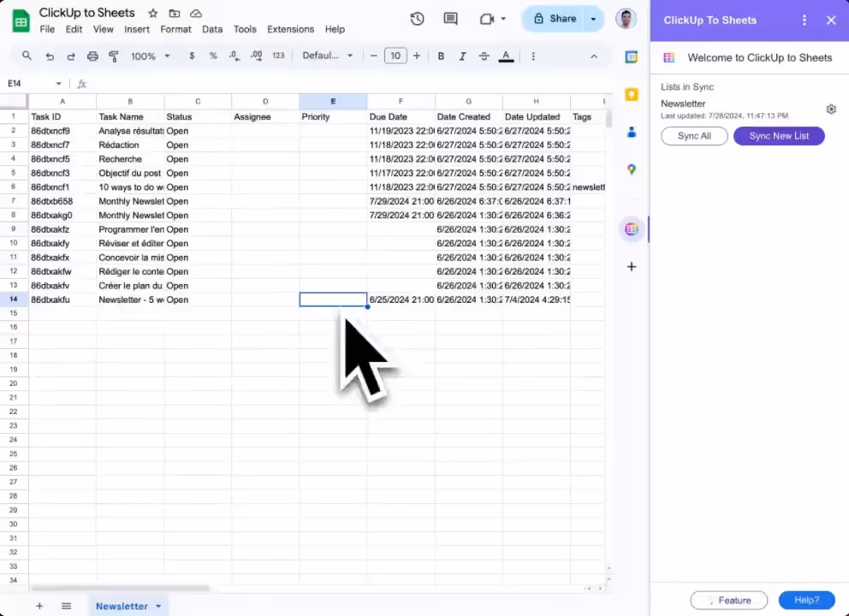Open Google Maps side panel icon
Image resolution: width=849 pixels, height=616 pixels.
click(632, 169)
